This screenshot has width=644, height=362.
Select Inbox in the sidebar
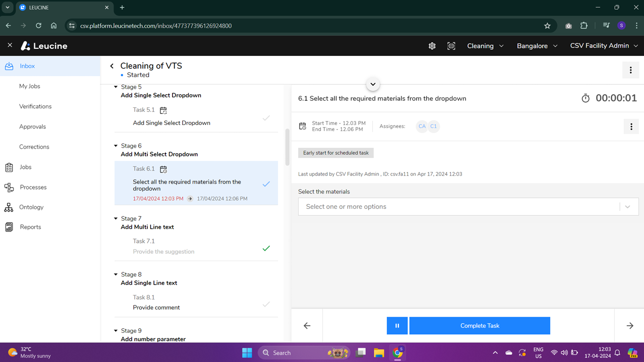coord(50,66)
